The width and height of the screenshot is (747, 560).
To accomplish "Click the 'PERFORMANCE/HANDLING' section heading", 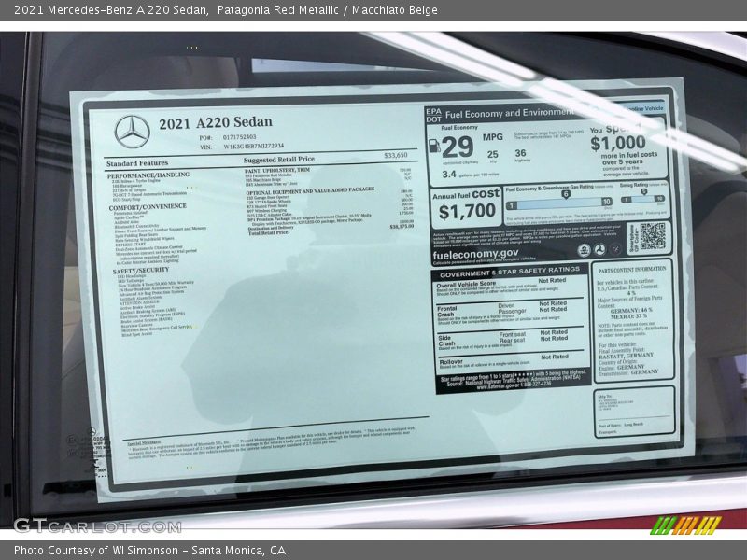I will tap(148, 175).
